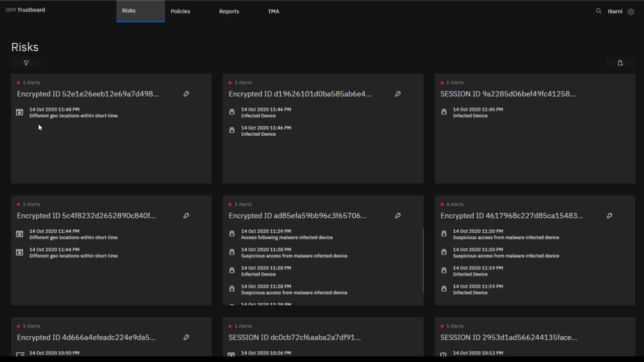Open 'Access following malware infected device' alert
Image resolution: width=644 pixels, height=362 pixels.
point(286,237)
